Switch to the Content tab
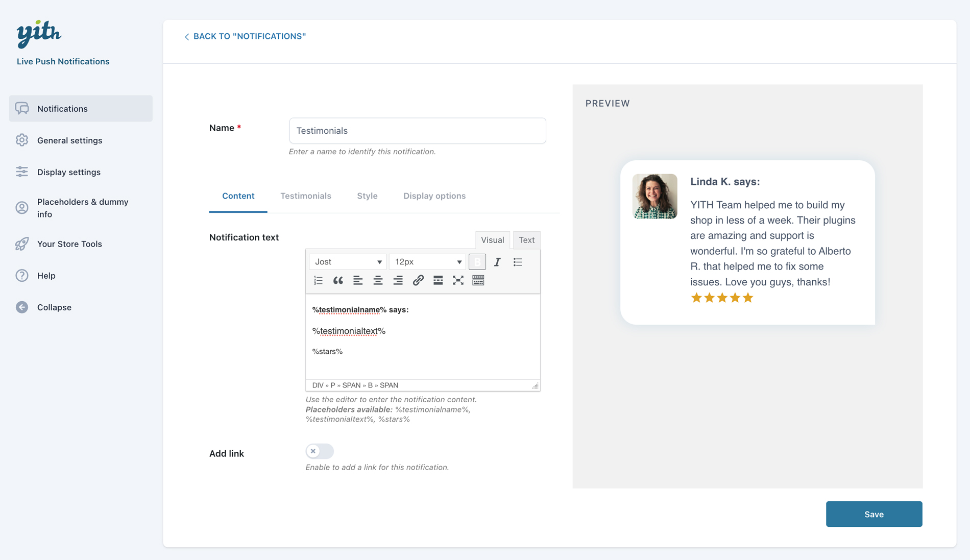The width and height of the screenshot is (970, 560). [x=238, y=196]
